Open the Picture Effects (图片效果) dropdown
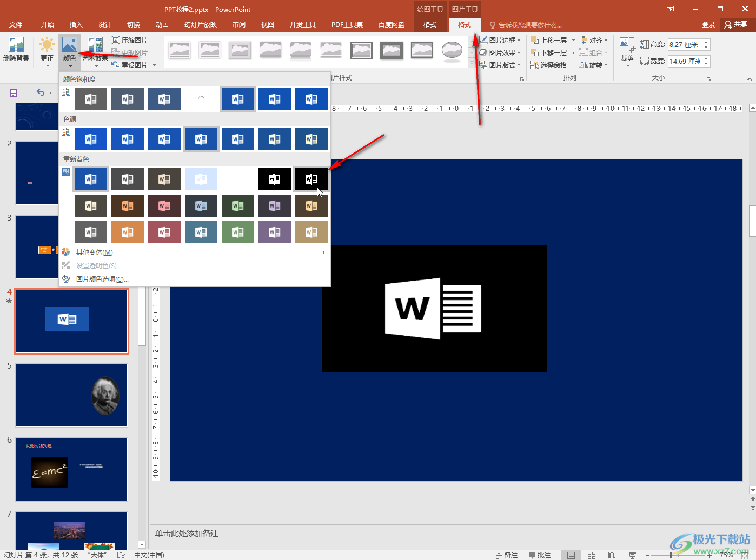The width and height of the screenshot is (756, 560). pyautogui.click(x=500, y=52)
